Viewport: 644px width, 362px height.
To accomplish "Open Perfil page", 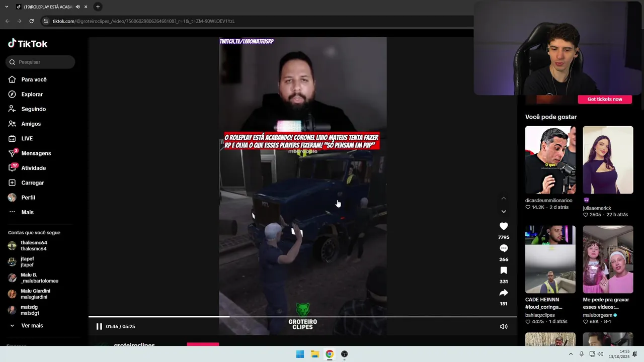I will click(22, 198).
